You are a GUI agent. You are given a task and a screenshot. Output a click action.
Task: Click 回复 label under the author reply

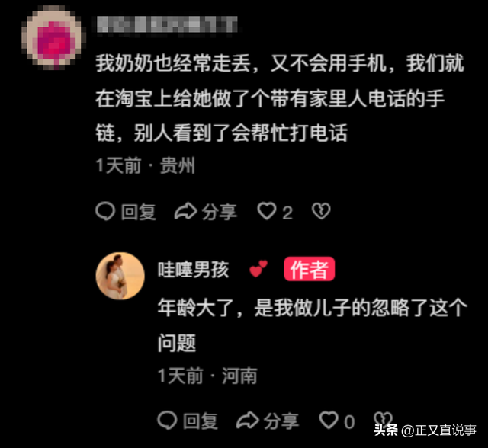click(201, 421)
